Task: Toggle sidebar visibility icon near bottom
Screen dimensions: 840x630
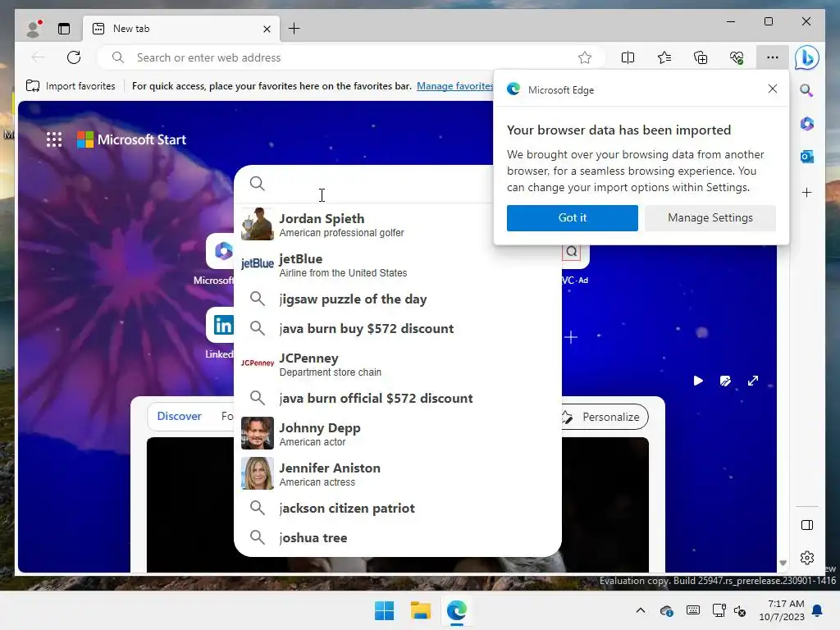Action: (807, 525)
